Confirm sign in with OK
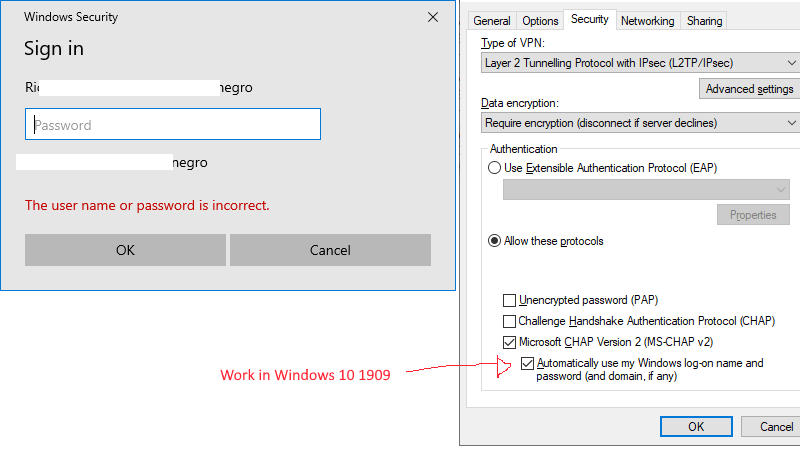 (126, 250)
